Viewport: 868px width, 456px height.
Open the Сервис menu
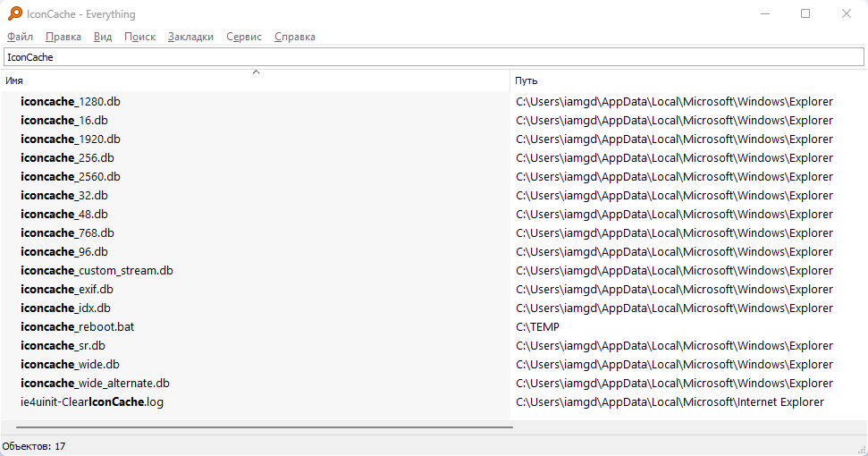[x=244, y=37]
